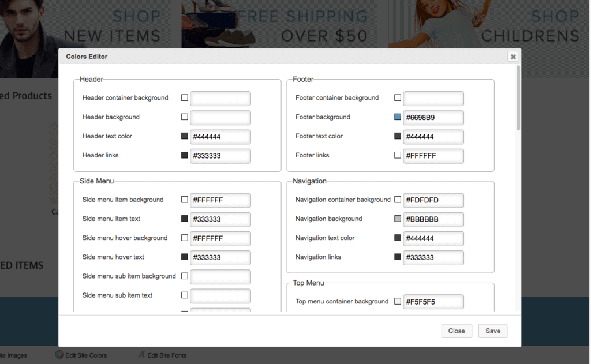
Task: Open the blue Footer background swatch
Action: pyautogui.click(x=397, y=117)
